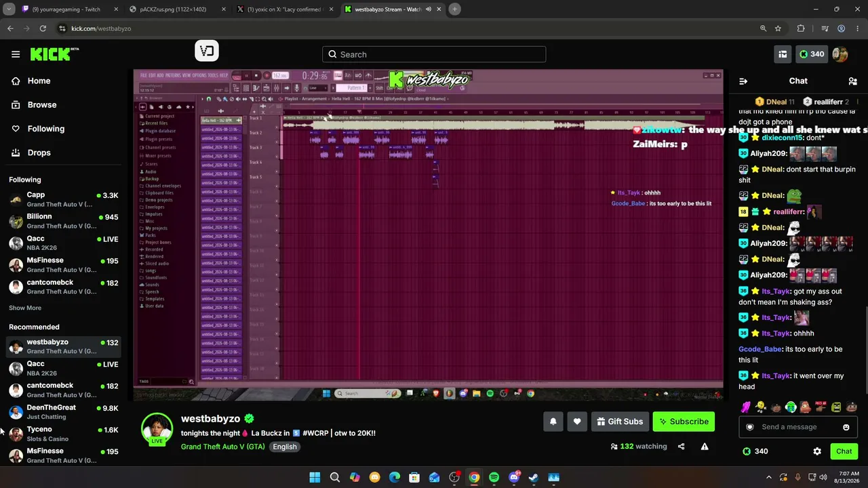Click the search field on Kick
Image resolution: width=868 pixels, height=488 pixels.
click(434, 54)
